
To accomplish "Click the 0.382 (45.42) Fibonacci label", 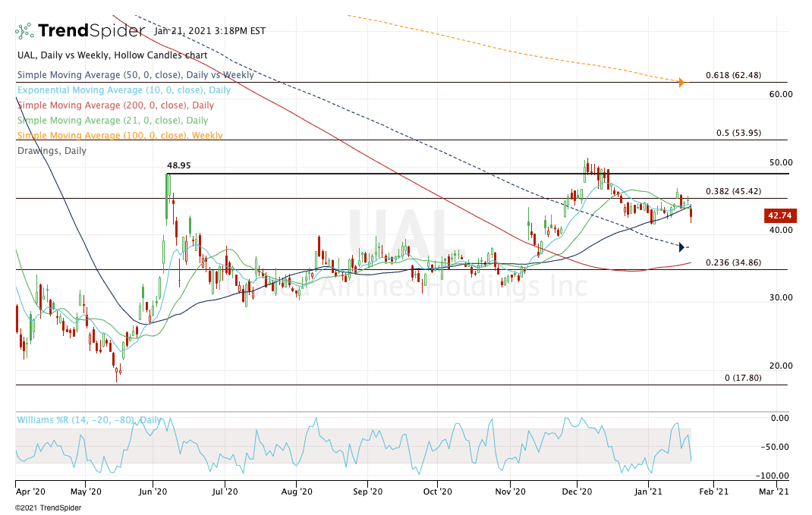I will point(733,191).
